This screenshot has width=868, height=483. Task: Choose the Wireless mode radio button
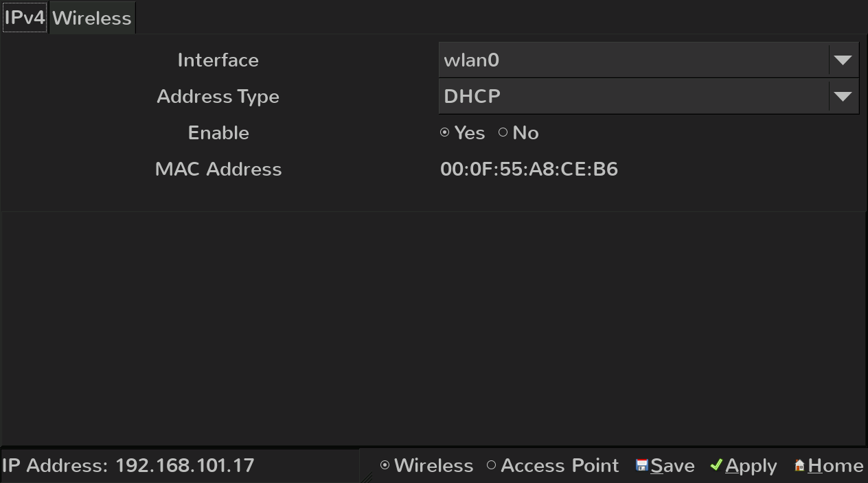pos(385,465)
